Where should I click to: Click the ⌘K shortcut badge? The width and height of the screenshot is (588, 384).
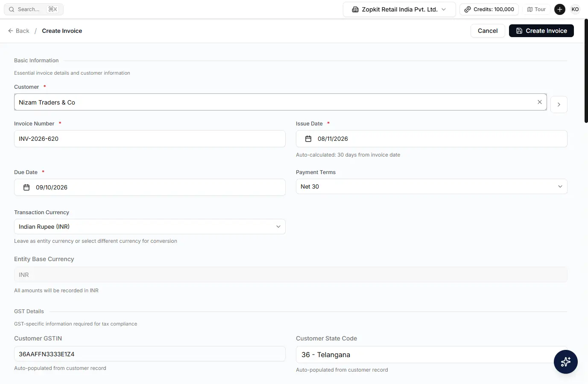(x=53, y=9)
